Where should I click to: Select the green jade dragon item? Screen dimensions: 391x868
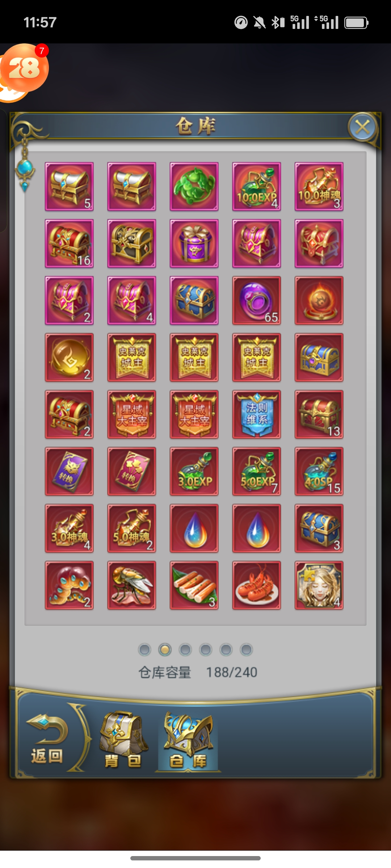coord(194,186)
